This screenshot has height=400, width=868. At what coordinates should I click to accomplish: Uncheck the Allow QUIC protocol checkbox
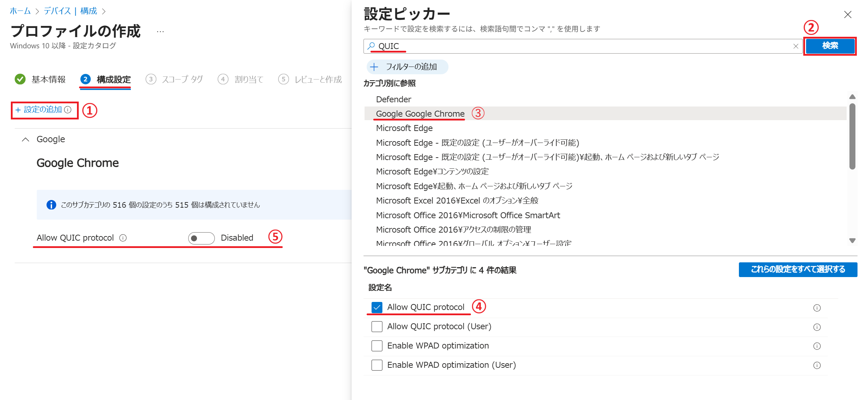pyautogui.click(x=377, y=307)
